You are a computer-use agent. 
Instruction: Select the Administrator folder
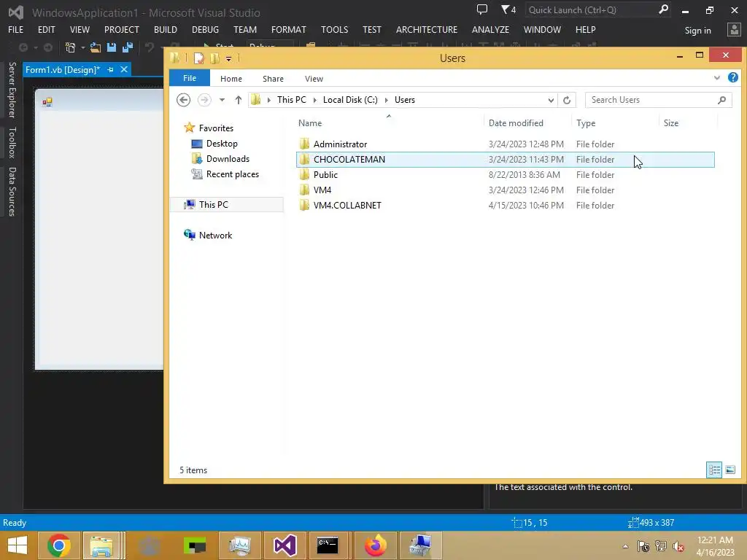tap(505, 144)
